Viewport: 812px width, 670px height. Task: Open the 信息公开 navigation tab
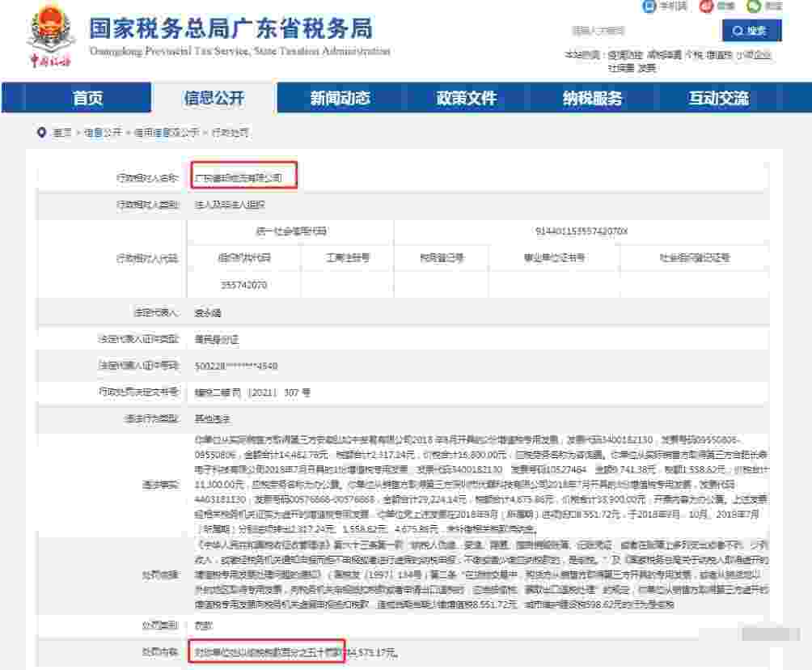pyautogui.click(x=214, y=98)
